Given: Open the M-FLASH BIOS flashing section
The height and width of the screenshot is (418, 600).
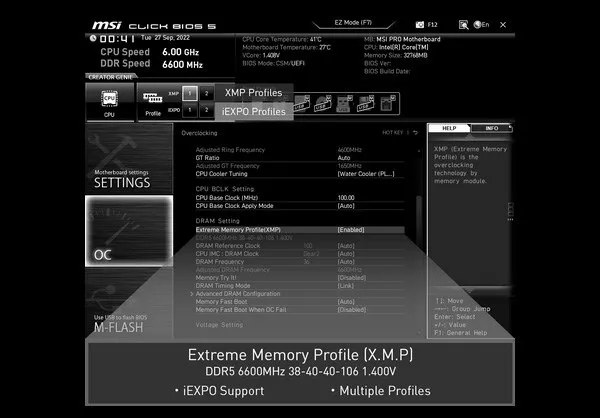Looking at the screenshot, I should click(129, 302).
